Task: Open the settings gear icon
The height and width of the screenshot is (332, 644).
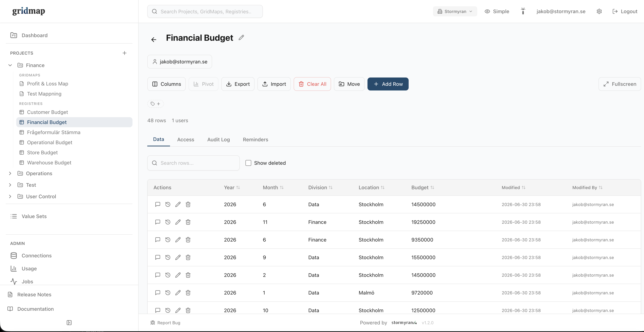Action: (599, 12)
